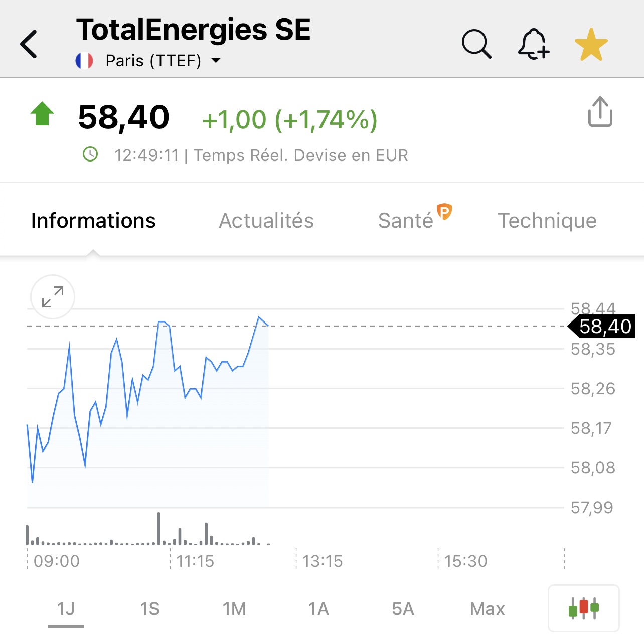
Task: Toggle the favorite star for TotalEnergies
Action: pos(591,44)
